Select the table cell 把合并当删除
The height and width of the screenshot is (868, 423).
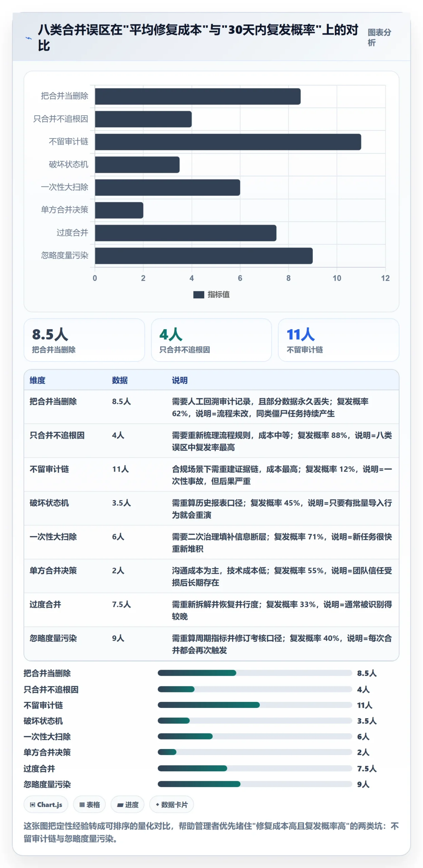(53, 401)
